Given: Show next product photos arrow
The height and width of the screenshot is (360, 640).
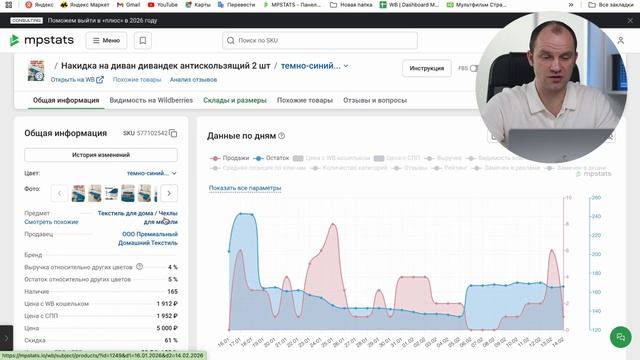Looking at the screenshot, I should 169,193.
